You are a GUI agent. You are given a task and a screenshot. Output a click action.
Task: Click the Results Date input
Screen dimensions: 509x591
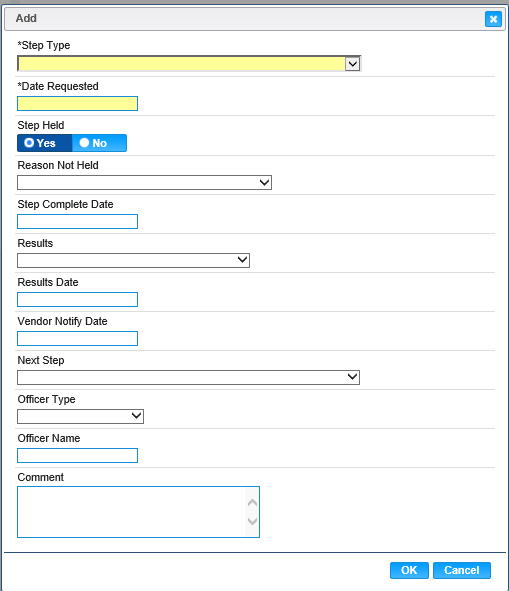77,300
